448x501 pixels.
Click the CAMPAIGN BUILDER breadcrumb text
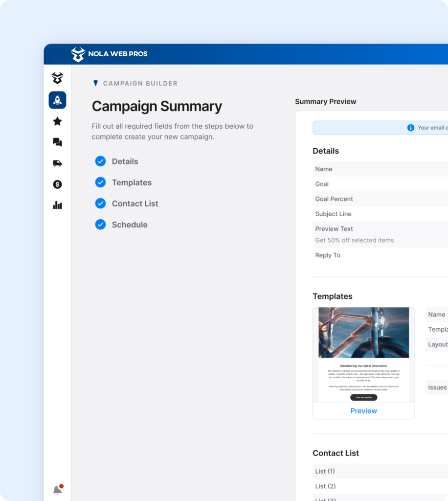click(x=140, y=83)
